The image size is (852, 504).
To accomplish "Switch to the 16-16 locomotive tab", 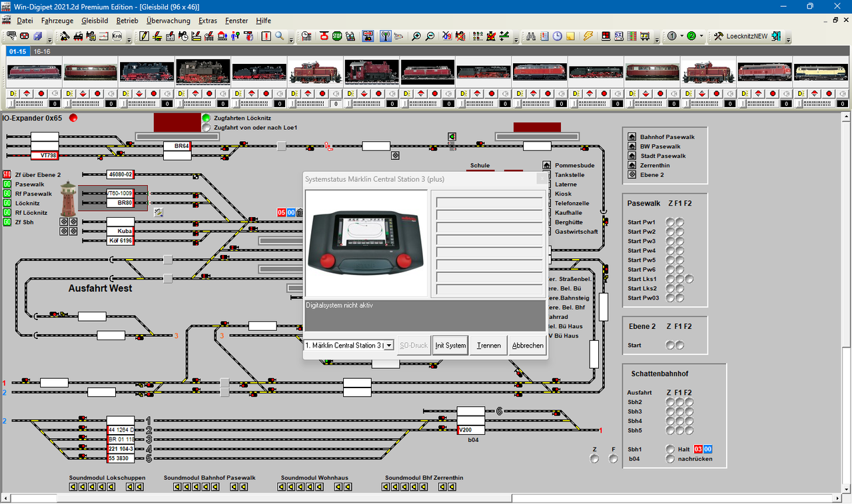I will (x=42, y=51).
